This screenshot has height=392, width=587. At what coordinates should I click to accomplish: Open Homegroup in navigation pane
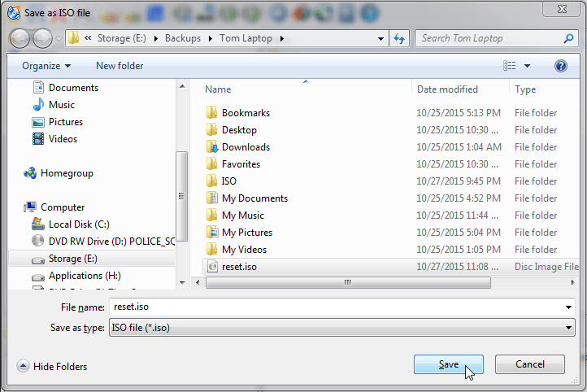tap(67, 173)
